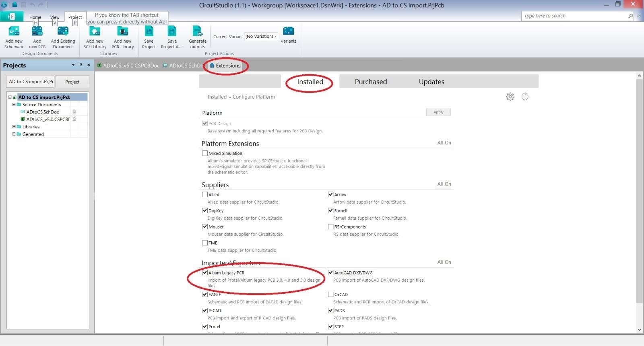Expand the Libraries folder
This screenshot has width=644, height=346.
tap(14, 126)
